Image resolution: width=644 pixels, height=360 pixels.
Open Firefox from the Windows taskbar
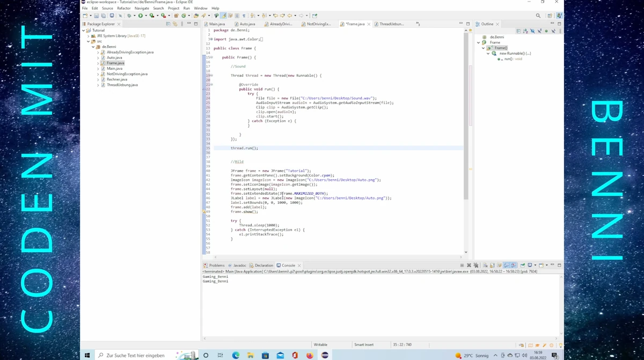[310, 355]
